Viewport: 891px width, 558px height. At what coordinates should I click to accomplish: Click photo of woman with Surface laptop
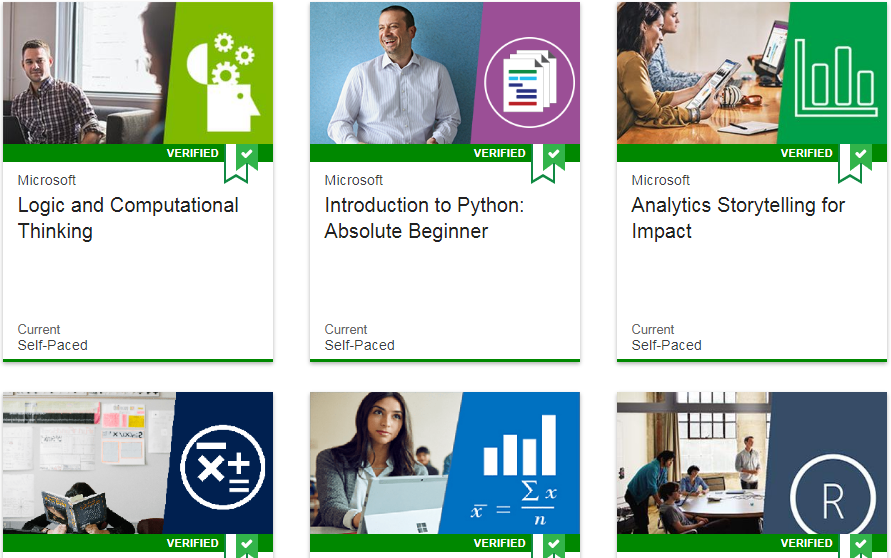[384, 463]
